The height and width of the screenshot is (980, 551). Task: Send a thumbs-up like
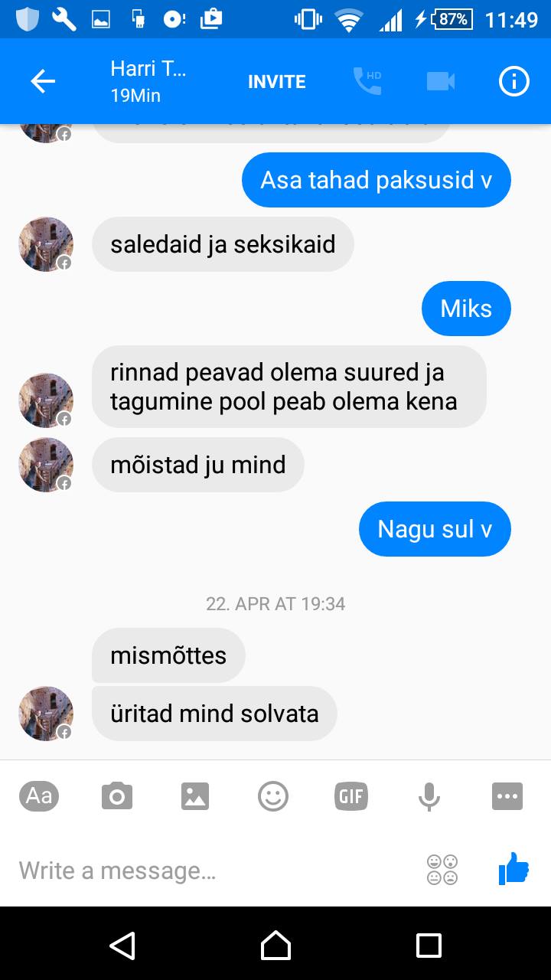tap(514, 869)
